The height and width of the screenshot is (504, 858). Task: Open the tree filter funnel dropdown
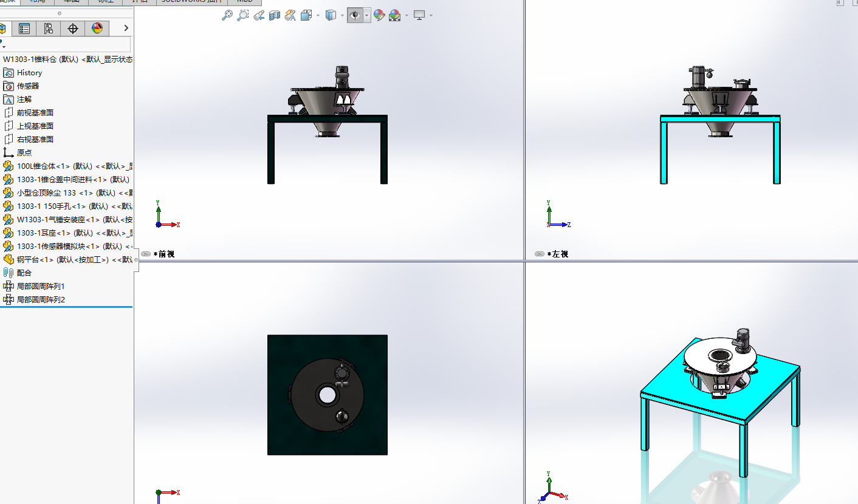(x=2, y=44)
